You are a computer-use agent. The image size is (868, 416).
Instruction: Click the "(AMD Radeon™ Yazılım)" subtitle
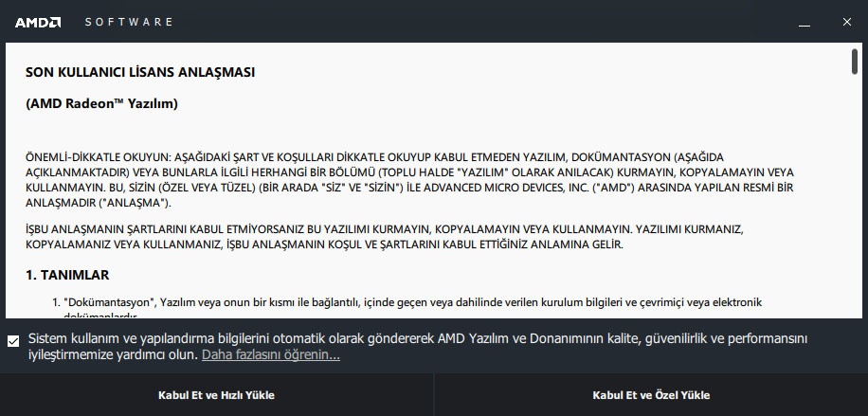point(101,103)
